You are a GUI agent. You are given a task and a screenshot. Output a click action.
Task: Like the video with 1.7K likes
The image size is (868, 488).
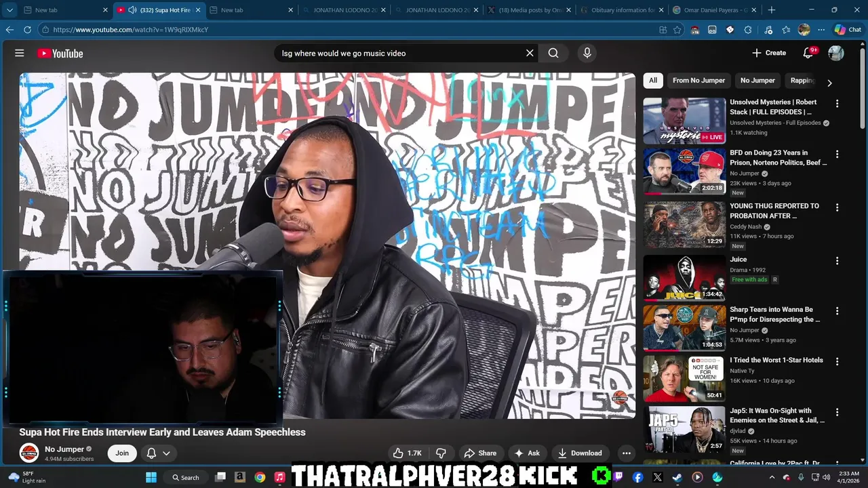click(408, 453)
